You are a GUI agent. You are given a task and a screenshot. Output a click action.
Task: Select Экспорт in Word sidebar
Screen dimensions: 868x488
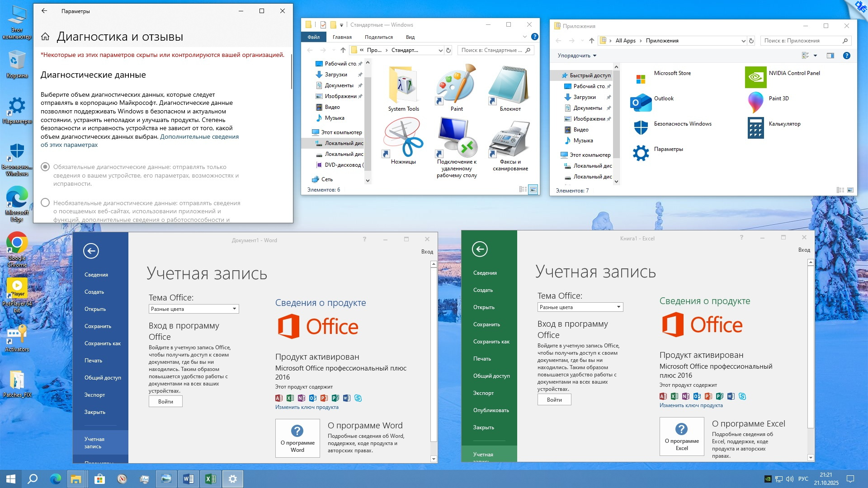click(x=94, y=395)
